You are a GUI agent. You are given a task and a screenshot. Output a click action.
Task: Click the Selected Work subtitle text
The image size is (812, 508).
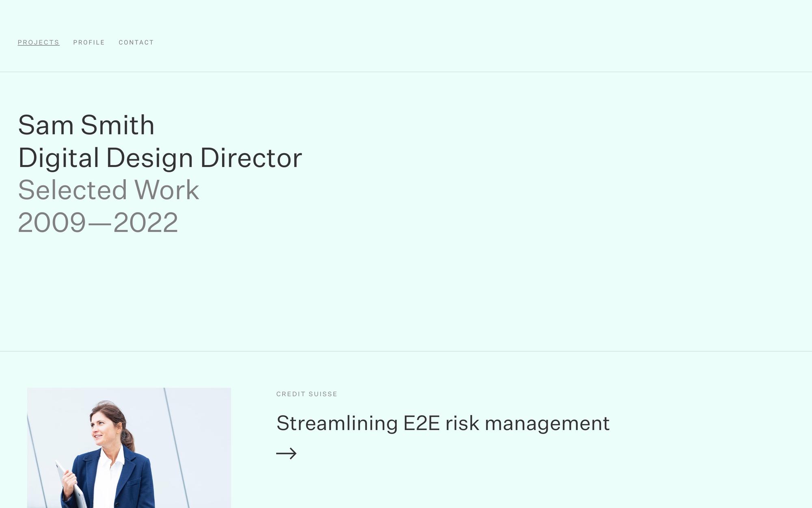108,190
